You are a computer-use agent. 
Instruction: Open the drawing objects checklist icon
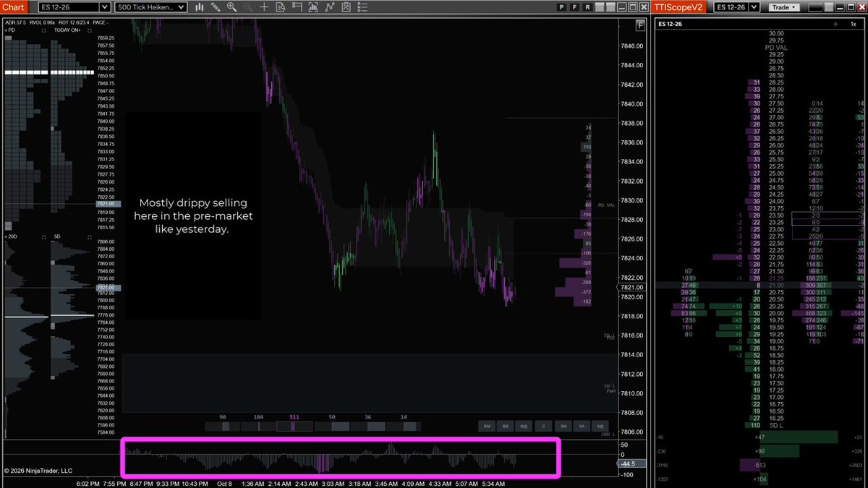tap(346, 7)
